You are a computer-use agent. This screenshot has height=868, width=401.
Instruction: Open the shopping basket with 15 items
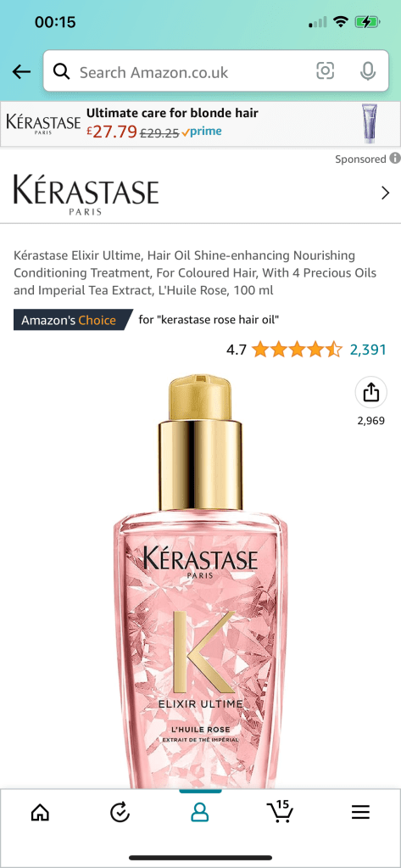coord(280,811)
